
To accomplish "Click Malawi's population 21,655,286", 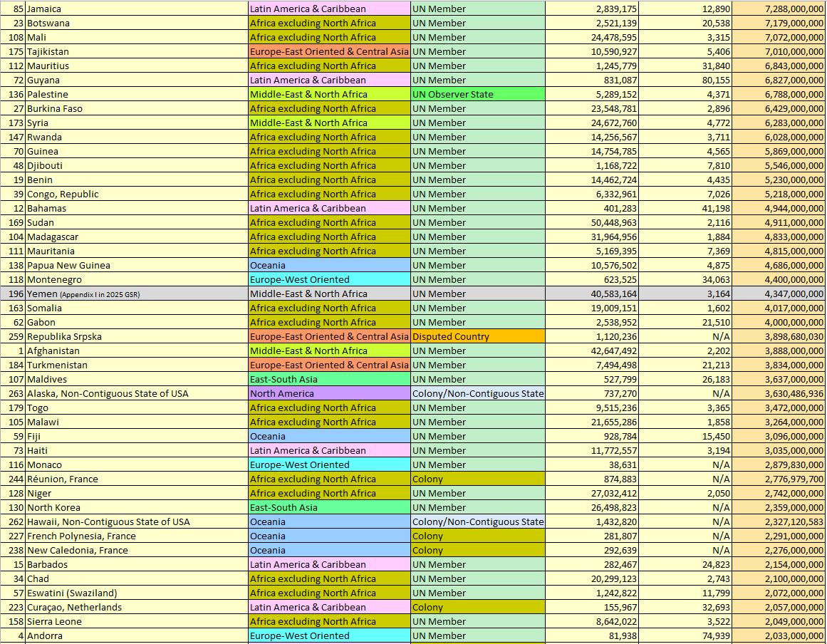I will 592,422.
